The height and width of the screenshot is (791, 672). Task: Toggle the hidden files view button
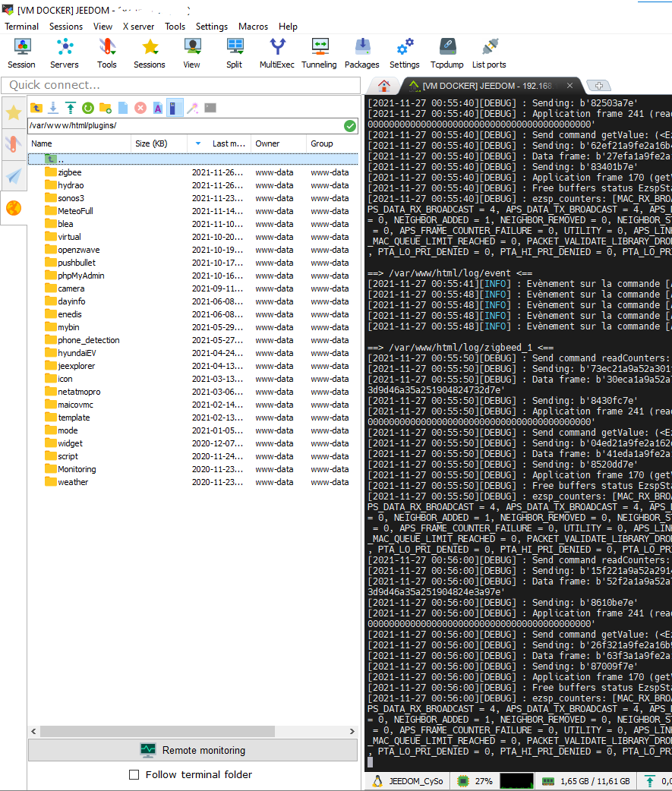(x=175, y=108)
